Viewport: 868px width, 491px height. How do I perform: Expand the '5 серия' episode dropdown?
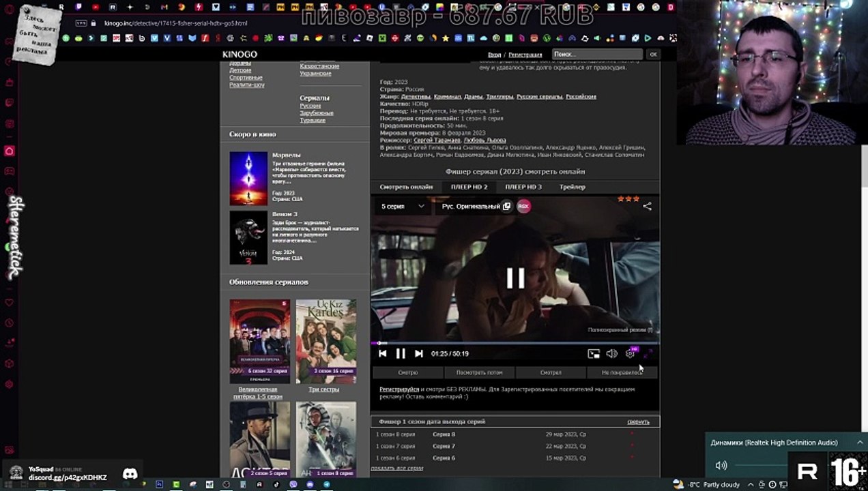coord(403,206)
